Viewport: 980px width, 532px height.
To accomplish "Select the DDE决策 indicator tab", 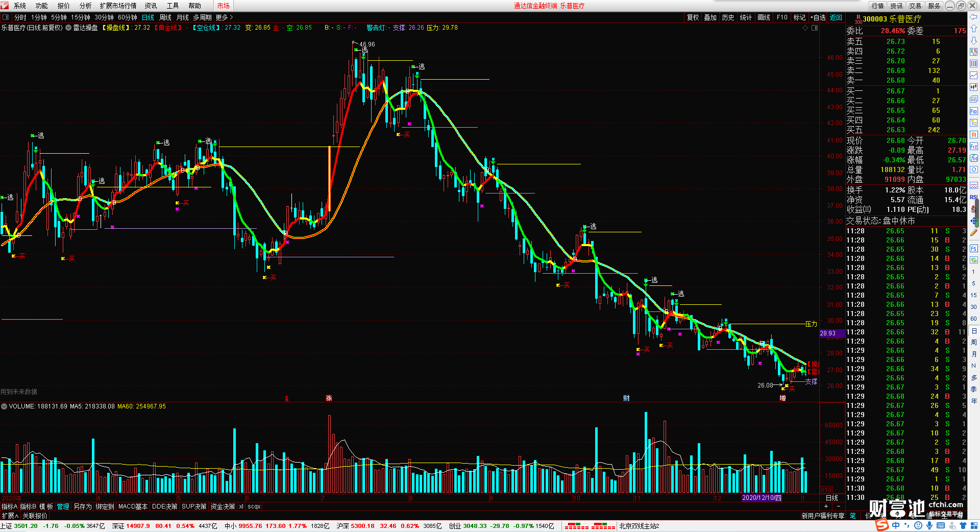I will [165, 506].
